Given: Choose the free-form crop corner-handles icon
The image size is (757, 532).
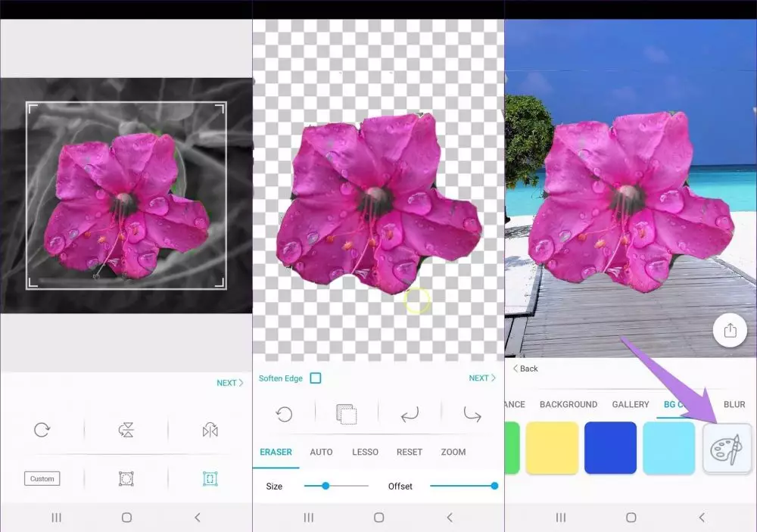Looking at the screenshot, I should tap(126, 478).
